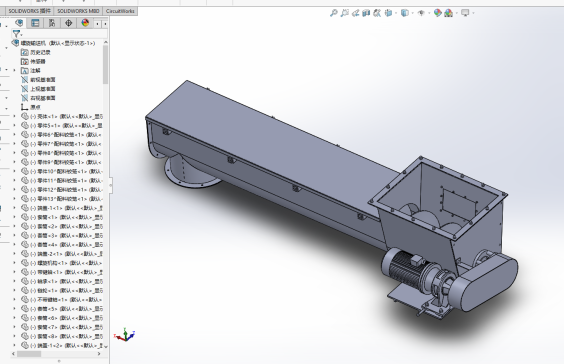Screen dimensions: 564x364
Task: Click the View Orientation cube icon
Action: coord(388,13)
